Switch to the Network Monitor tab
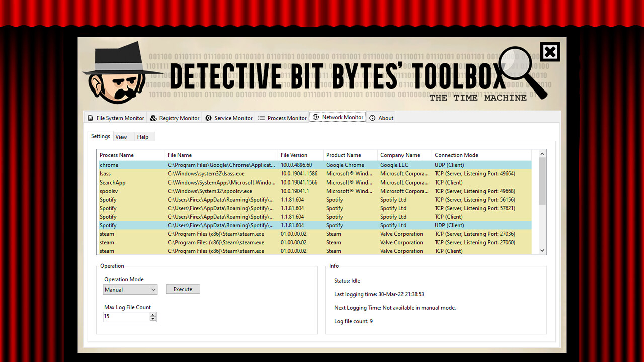Image resolution: width=644 pixels, height=362 pixels. (338, 117)
